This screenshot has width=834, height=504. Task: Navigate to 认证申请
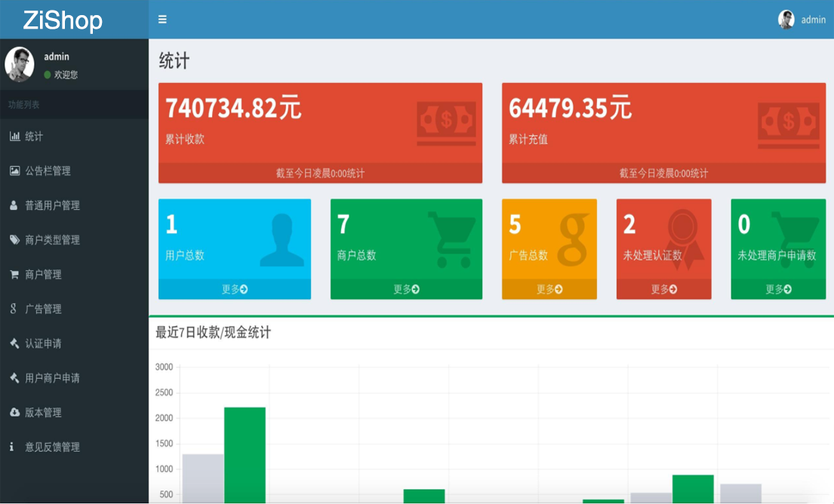click(x=74, y=343)
